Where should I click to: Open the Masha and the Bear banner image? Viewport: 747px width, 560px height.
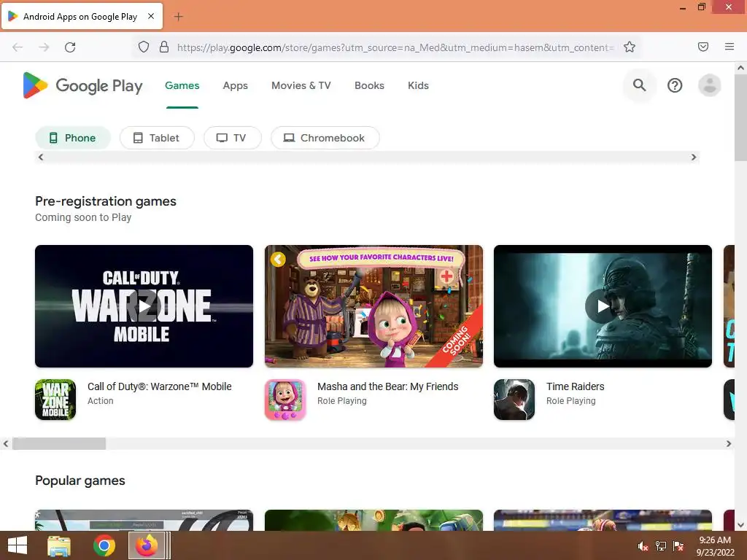tap(373, 306)
